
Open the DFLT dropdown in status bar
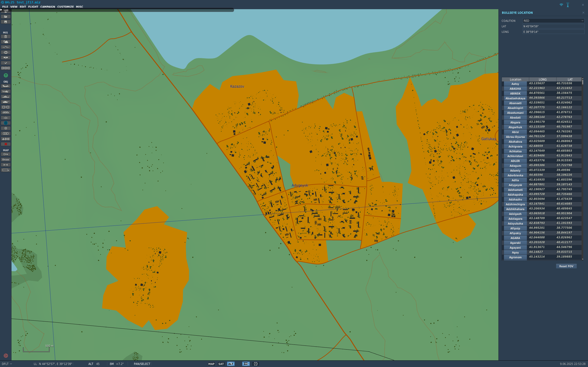point(7,364)
